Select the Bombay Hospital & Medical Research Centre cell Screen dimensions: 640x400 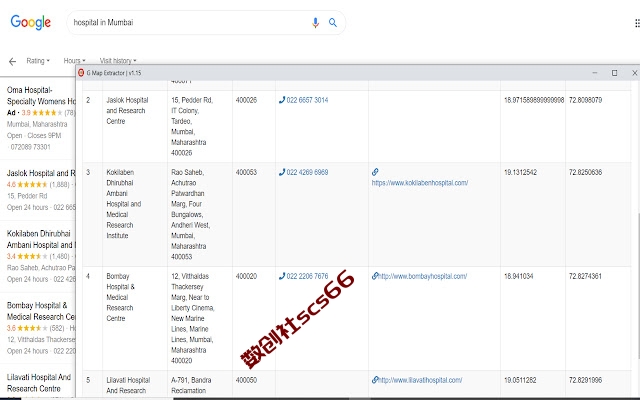[135, 318]
